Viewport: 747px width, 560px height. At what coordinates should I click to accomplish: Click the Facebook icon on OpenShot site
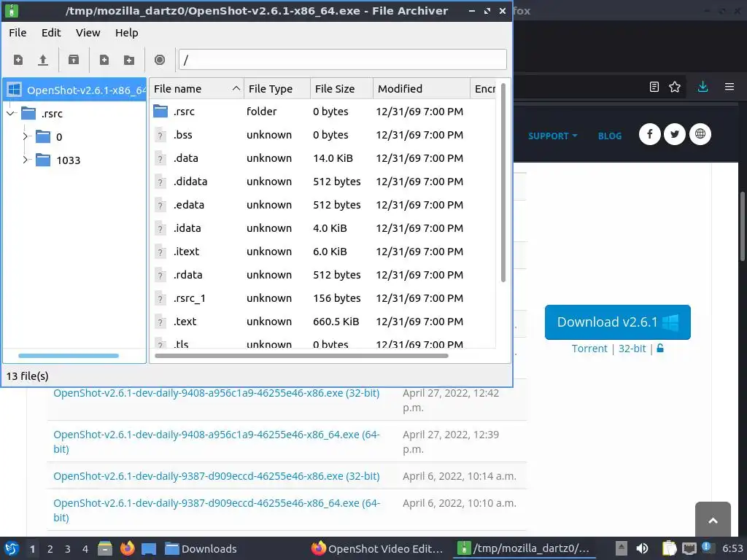650,134
